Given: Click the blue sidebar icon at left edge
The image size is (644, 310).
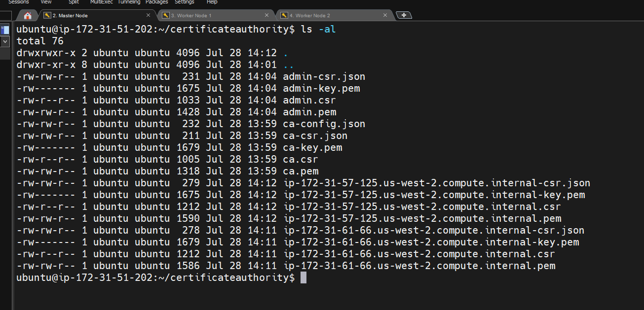Looking at the screenshot, I should [x=5, y=30].
